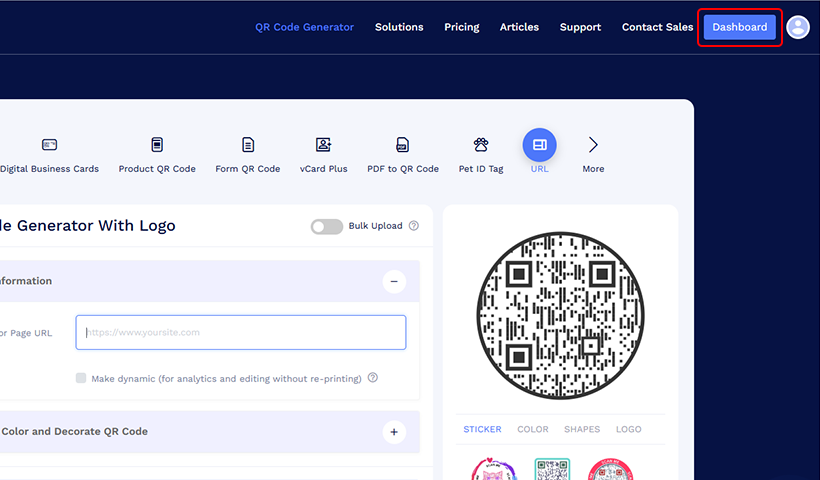Collapse the information section minus button

pyautogui.click(x=394, y=281)
